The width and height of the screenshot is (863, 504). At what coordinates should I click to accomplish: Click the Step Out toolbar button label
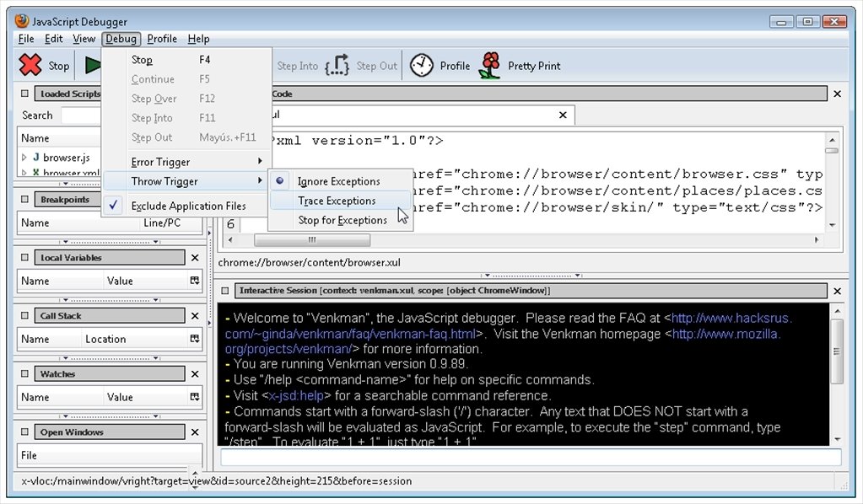[x=376, y=66]
